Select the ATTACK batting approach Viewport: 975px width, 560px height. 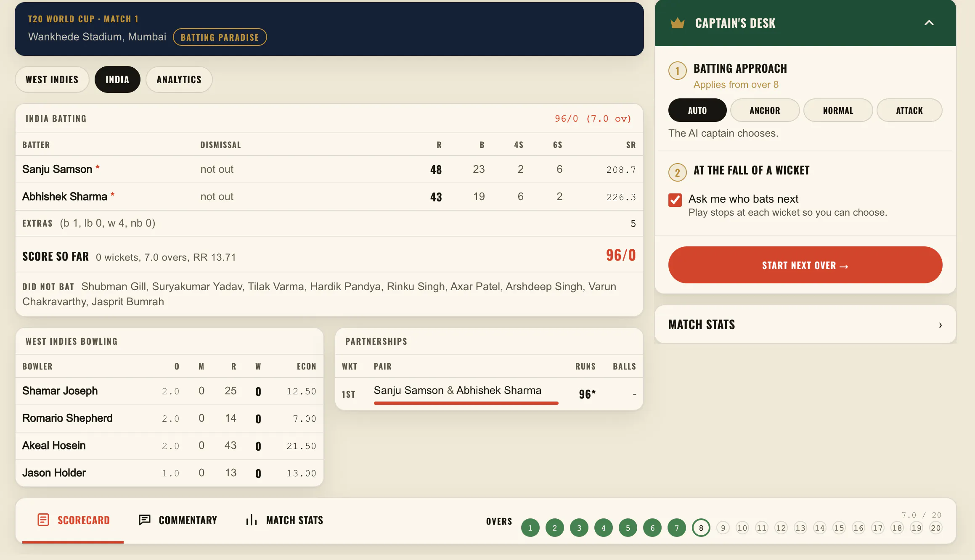(909, 110)
